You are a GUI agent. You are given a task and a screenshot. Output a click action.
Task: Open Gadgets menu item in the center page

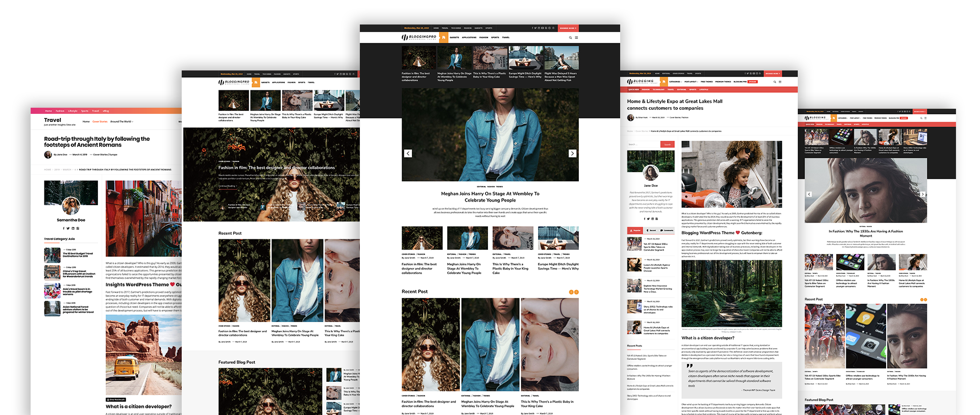click(454, 37)
